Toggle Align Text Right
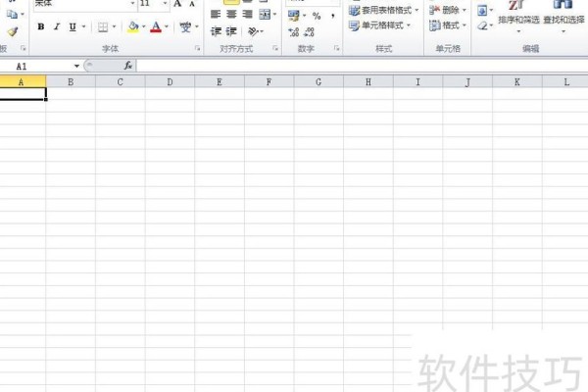This screenshot has width=588, height=392. click(x=248, y=15)
